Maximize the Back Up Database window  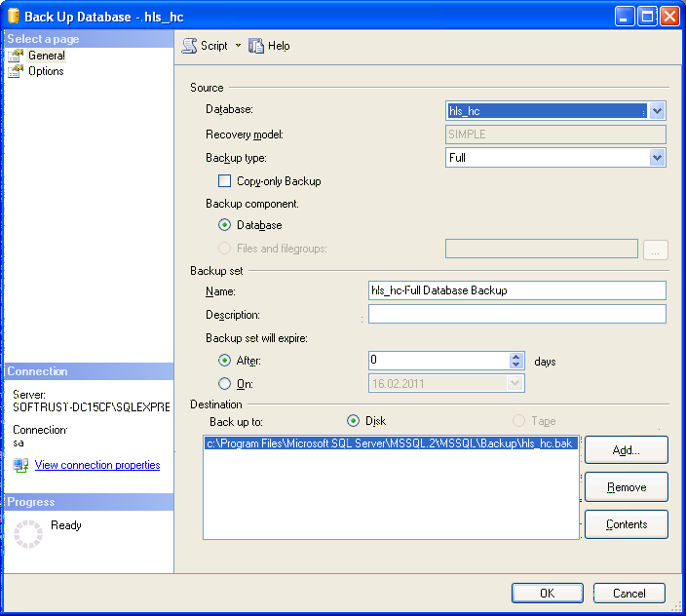(647, 17)
